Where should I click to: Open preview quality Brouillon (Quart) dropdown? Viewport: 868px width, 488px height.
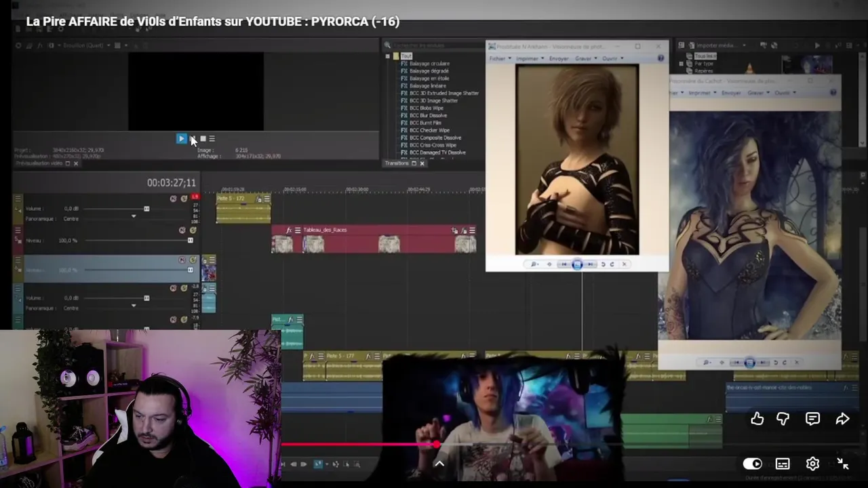tap(87, 45)
